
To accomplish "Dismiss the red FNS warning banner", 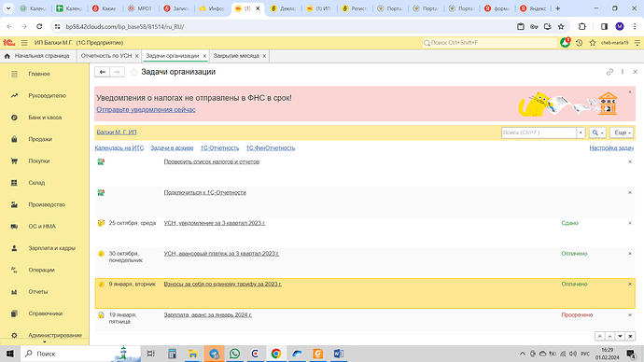I will tap(630, 92).
